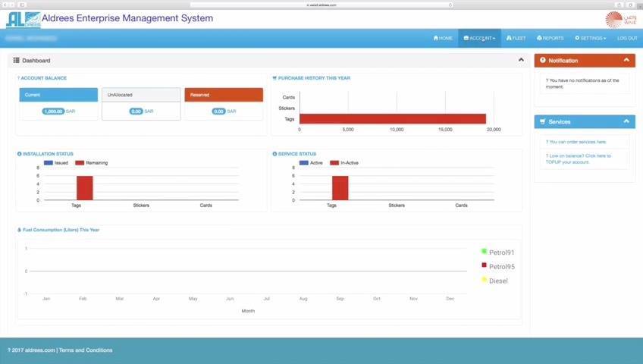Click the Notification alert icon
Viewport: 643px width, 364px height.
click(x=543, y=60)
